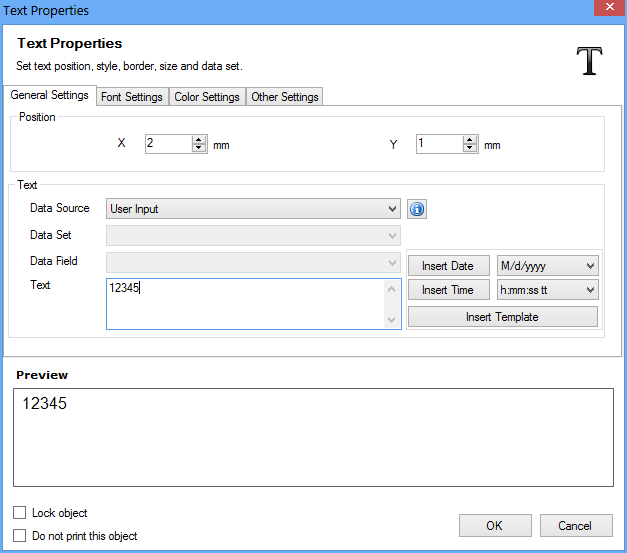The image size is (627, 553).
Task: Decrease Y position with down arrow
Action: click(x=471, y=148)
